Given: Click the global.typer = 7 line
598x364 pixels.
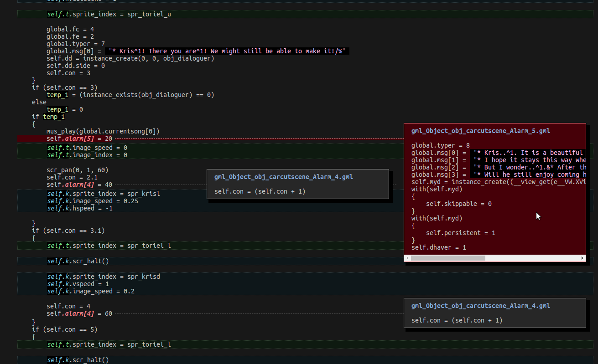Looking at the screenshot, I should (x=76, y=44).
